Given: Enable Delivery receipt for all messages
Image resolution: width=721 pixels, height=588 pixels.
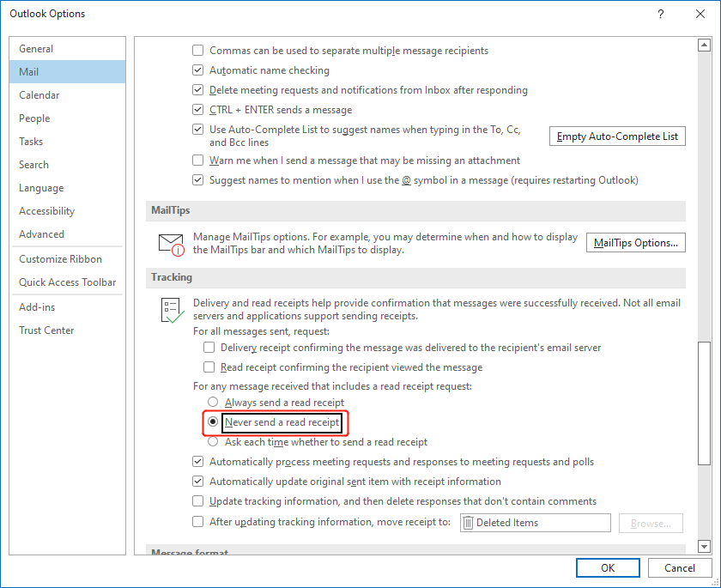Looking at the screenshot, I should click(x=209, y=347).
